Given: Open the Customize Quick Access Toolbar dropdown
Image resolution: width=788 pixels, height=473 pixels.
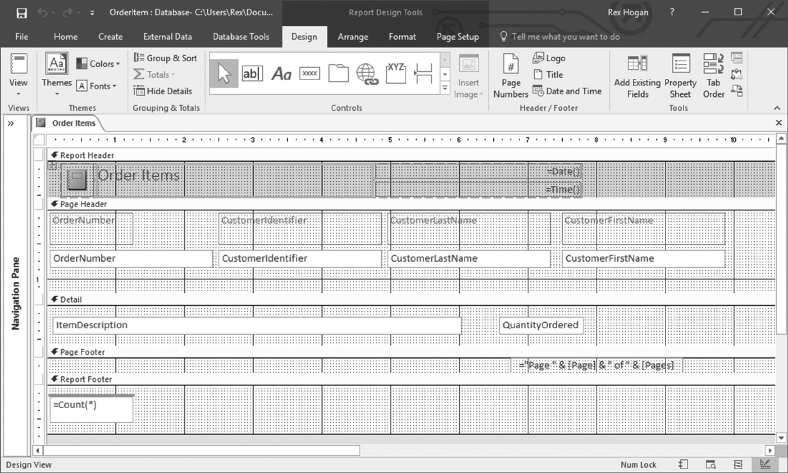Looking at the screenshot, I should (92, 13).
